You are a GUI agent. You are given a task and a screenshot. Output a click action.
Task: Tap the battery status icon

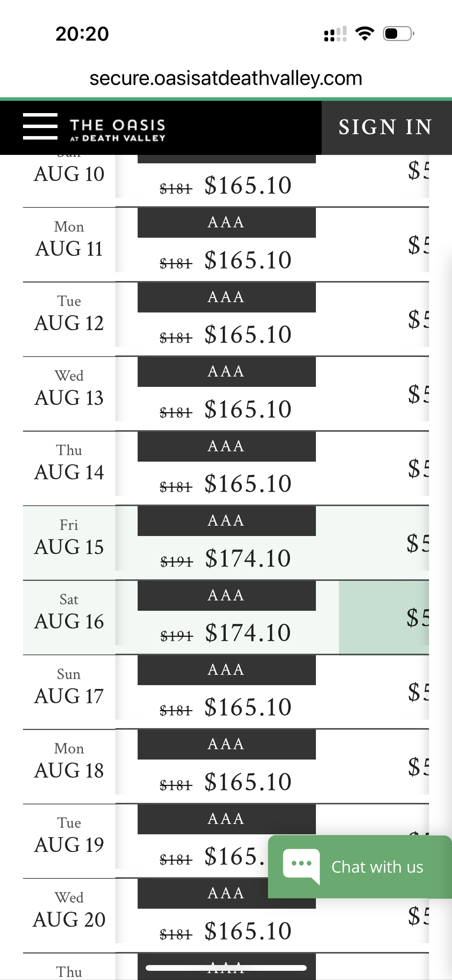click(398, 34)
